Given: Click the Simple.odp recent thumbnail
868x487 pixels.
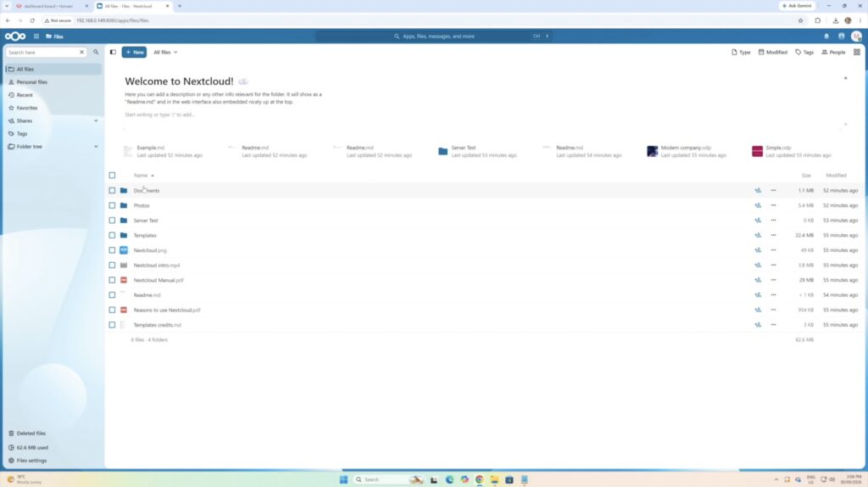Looking at the screenshot, I should pyautogui.click(x=757, y=151).
